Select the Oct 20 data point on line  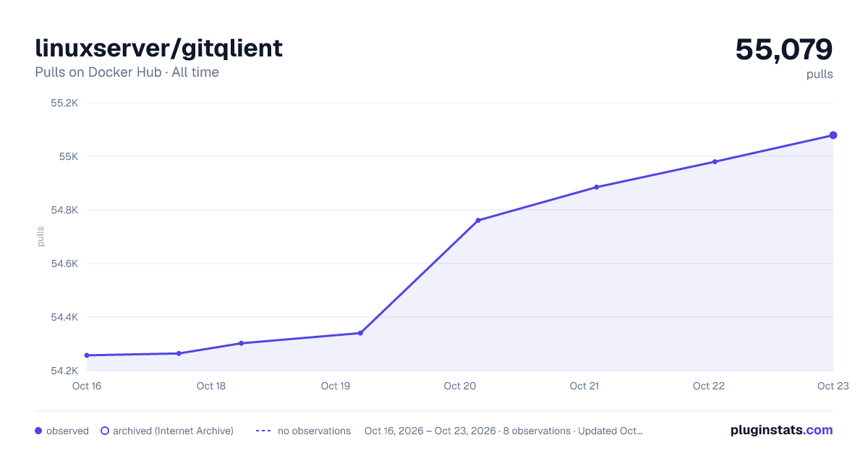pos(478,220)
